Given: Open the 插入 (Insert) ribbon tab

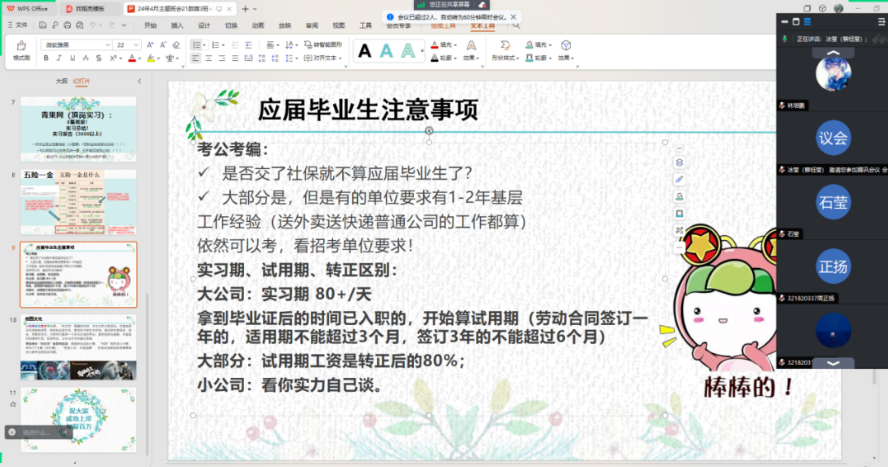Looking at the screenshot, I should click(x=177, y=24).
